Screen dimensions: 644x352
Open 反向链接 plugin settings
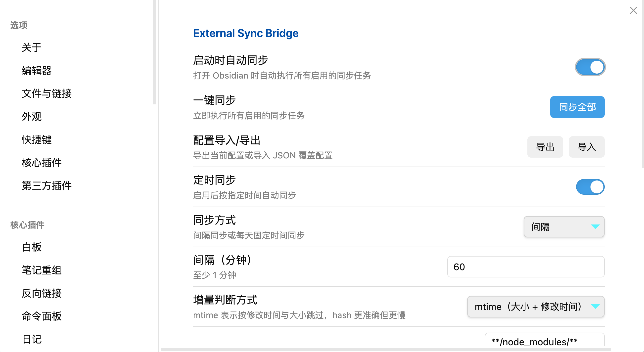tap(42, 293)
